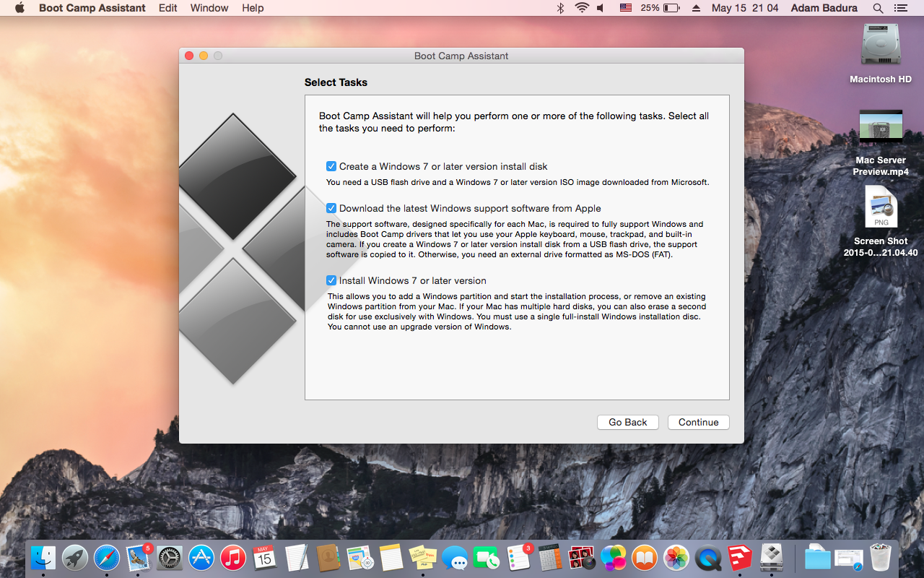Click the Continue button
Viewport: 924px width, 578px height.
(698, 422)
